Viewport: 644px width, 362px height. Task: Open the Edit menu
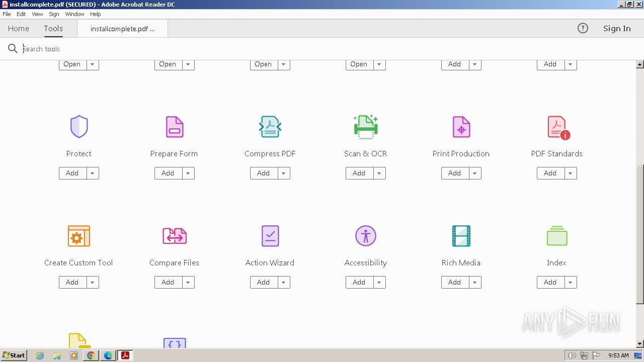point(21,14)
